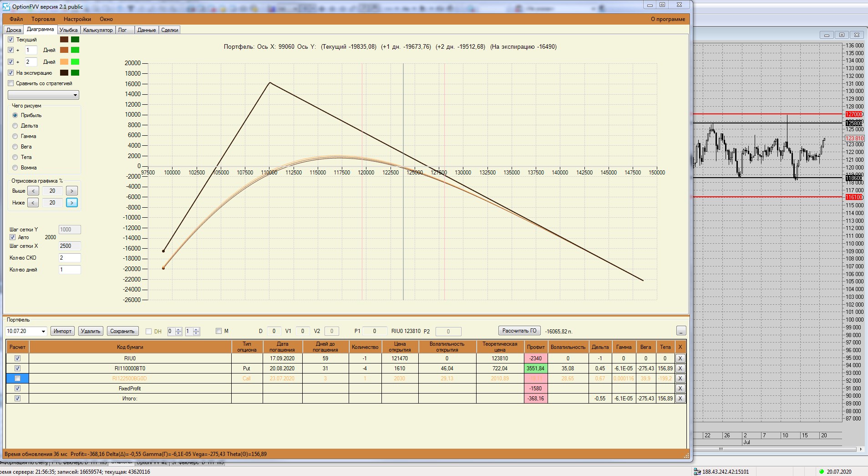The height and width of the screenshot is (476, 868).
Task: Increment the DH first spinner value
Action: tap(178, 329)
